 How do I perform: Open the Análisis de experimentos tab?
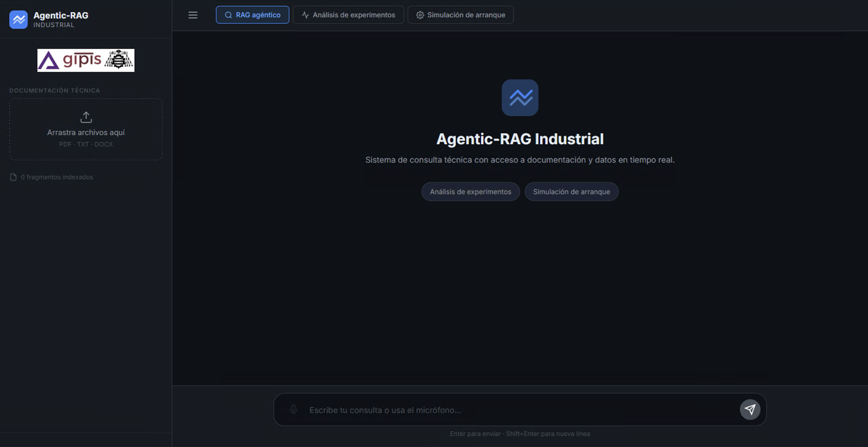point(348,15)
